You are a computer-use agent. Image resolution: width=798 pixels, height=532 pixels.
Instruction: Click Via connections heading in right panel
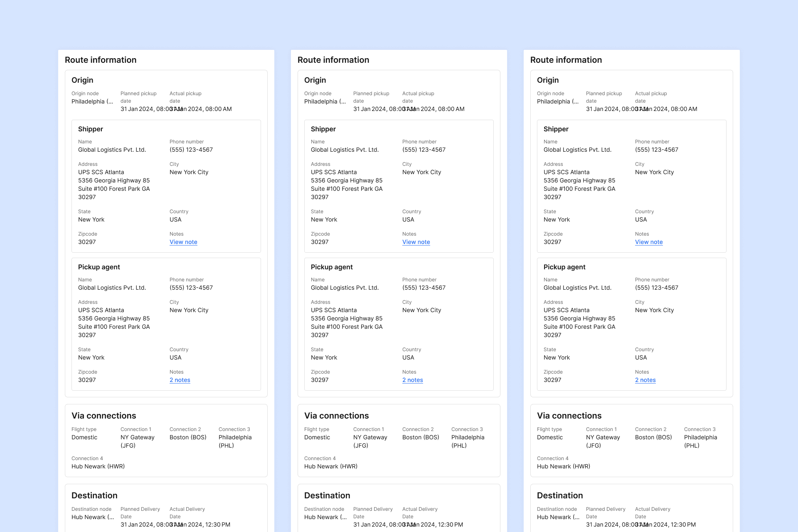(x=569, y=416)
